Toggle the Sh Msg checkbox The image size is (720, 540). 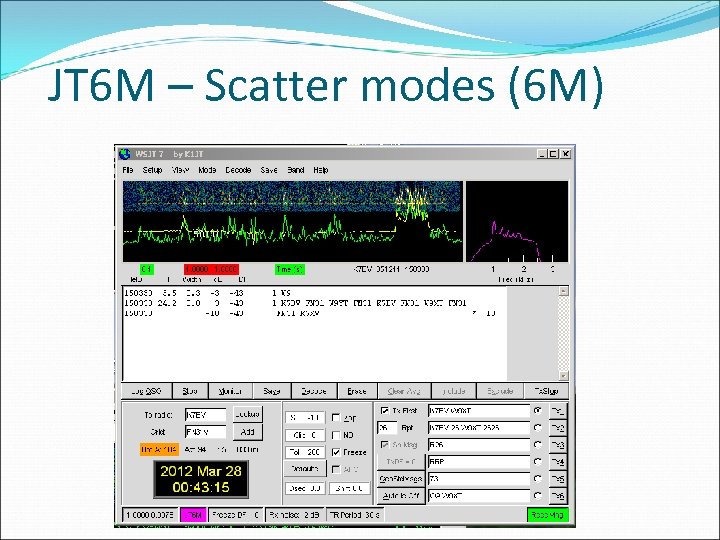point(385,444)
